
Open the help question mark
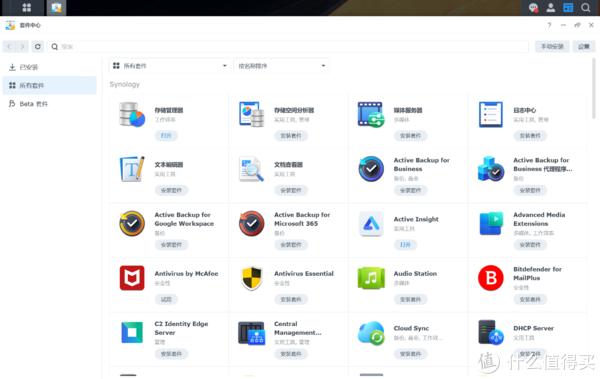pos(549,25)
